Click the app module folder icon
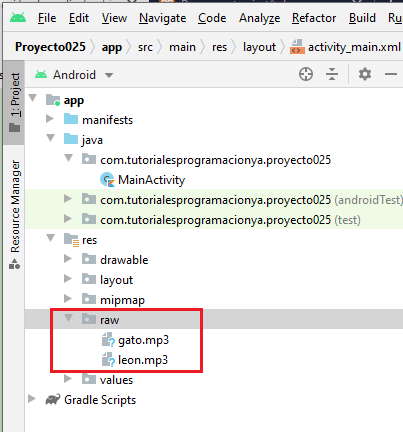Screen dimensions: 403x432 (x=53, y=99)
